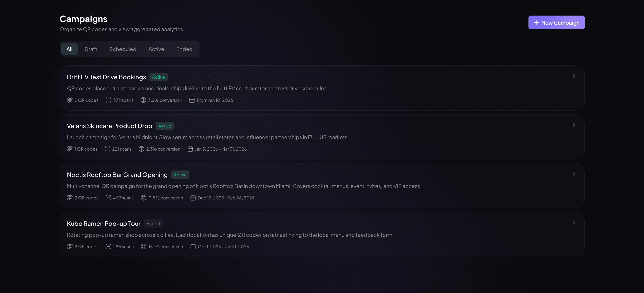Switch to the Scheduled filter tab
Screen dimensions: 644x293
(x=123, y=49)
